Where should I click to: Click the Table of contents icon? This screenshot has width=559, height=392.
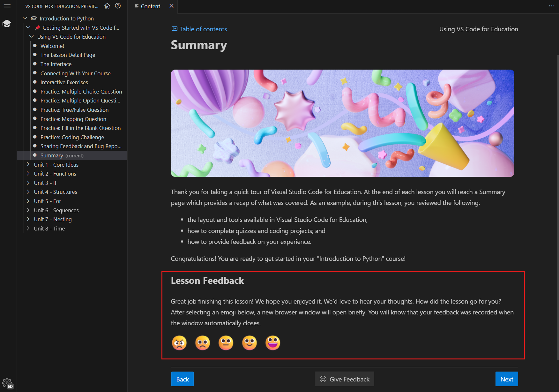(174, 29)
